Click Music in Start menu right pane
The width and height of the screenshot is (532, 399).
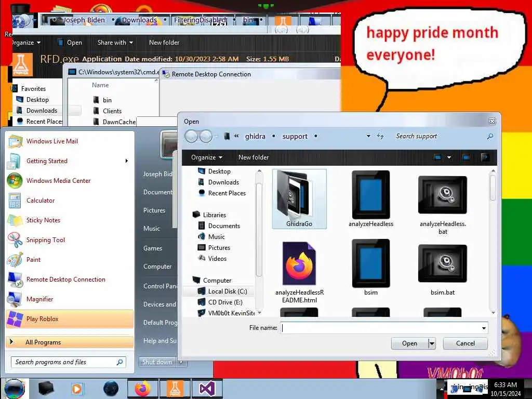point(151,229)
